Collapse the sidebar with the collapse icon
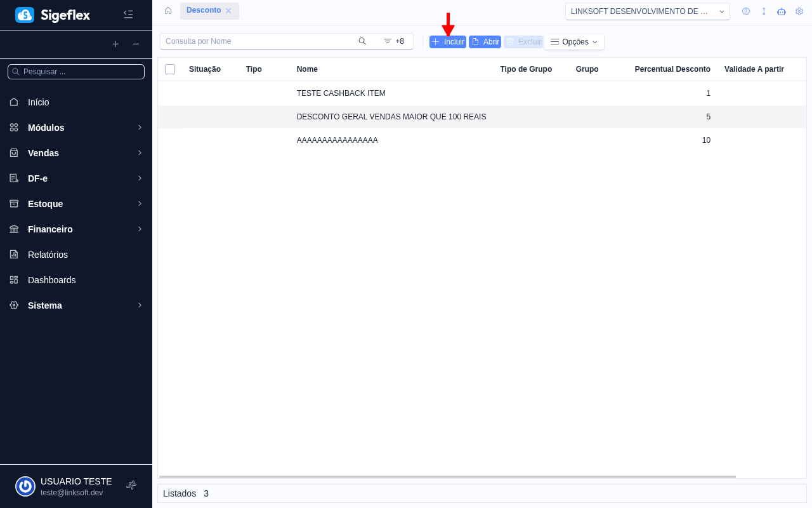The image size is (812, 508). click(128, 14)
